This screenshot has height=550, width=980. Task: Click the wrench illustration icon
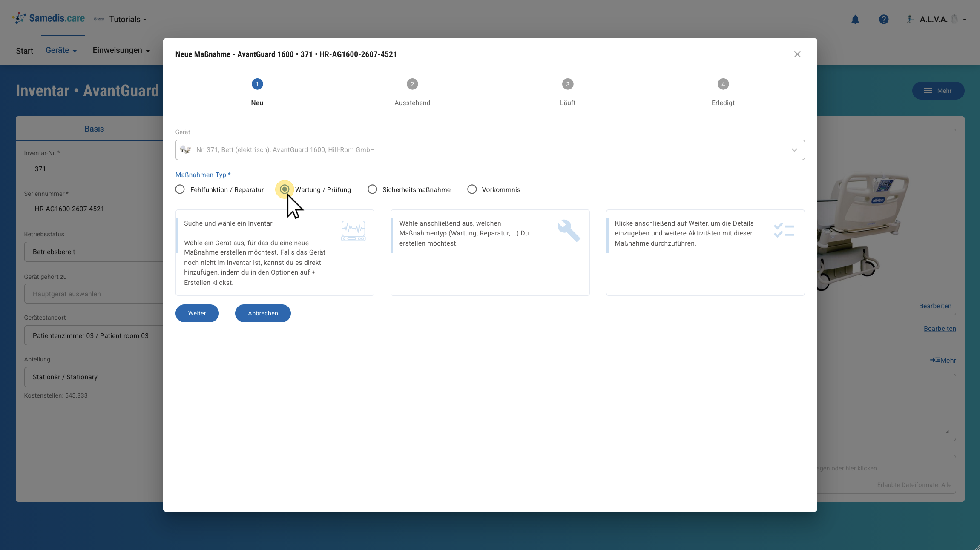(x=569, y=230)
